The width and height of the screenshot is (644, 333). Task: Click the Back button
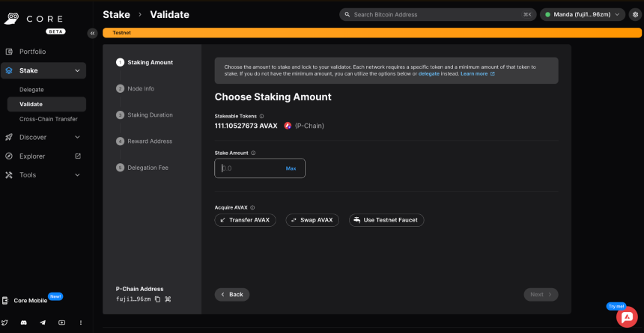(232, 294)
